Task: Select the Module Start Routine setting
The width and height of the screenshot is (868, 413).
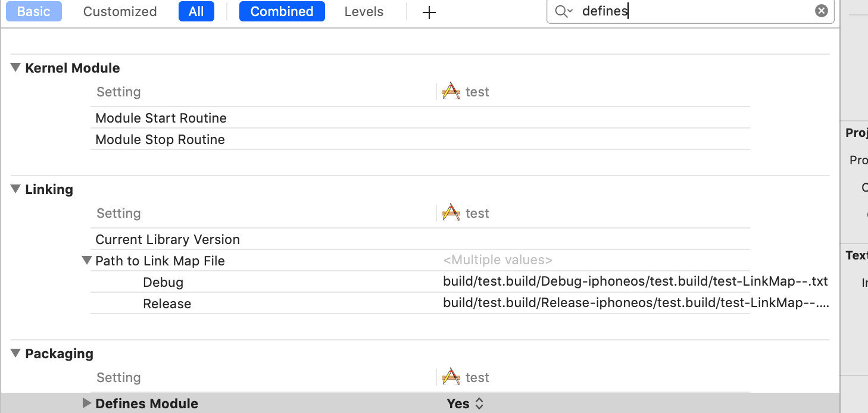Action: (161, 118)
